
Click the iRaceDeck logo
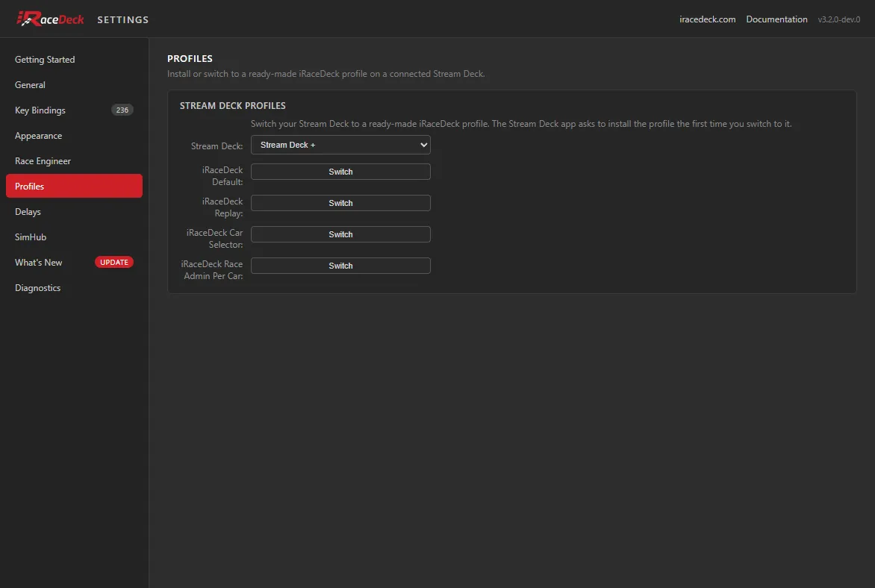50,19
